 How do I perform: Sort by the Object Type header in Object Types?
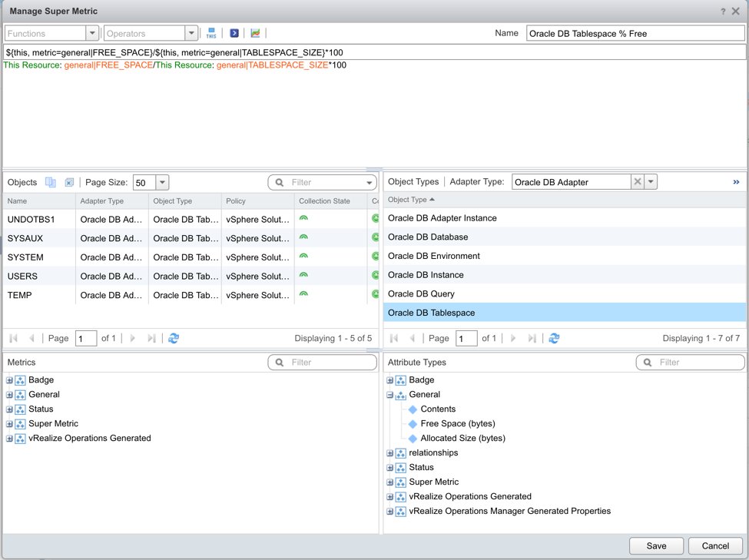565,200
